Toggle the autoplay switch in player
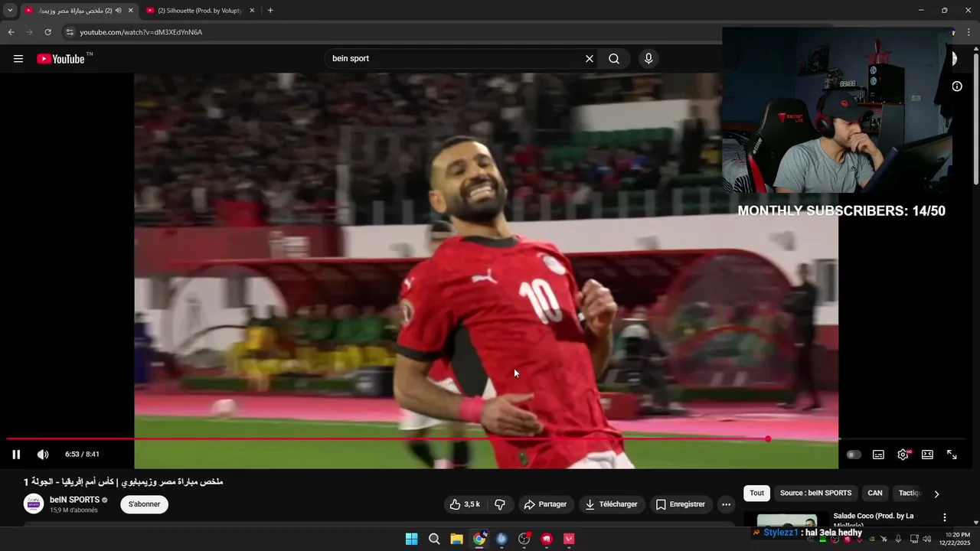980x551 pixels. pyautogui.click(x=853, y=455)
